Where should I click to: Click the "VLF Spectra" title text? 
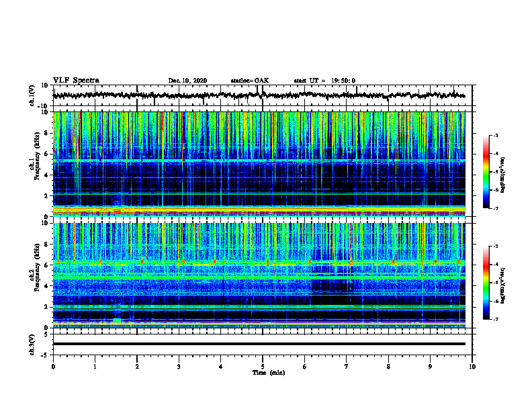pos(76,81)
